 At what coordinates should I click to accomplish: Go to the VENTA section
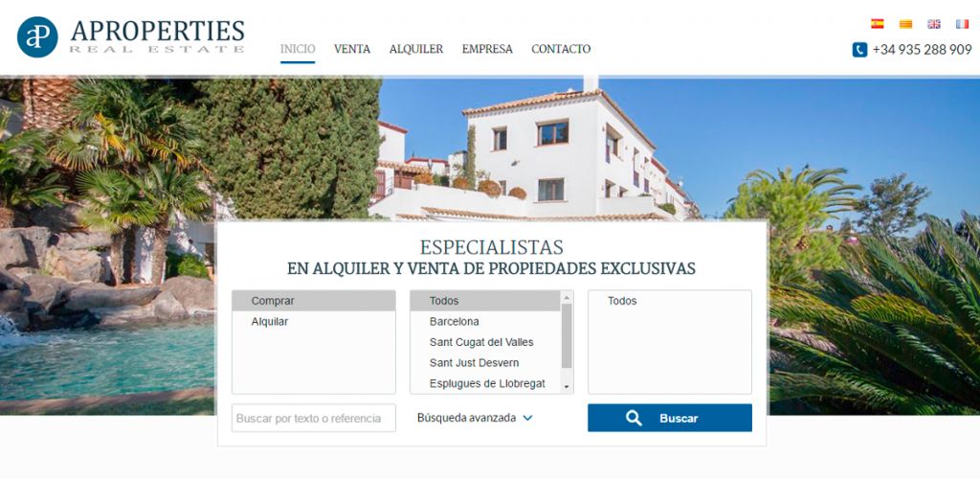point(352,49)
